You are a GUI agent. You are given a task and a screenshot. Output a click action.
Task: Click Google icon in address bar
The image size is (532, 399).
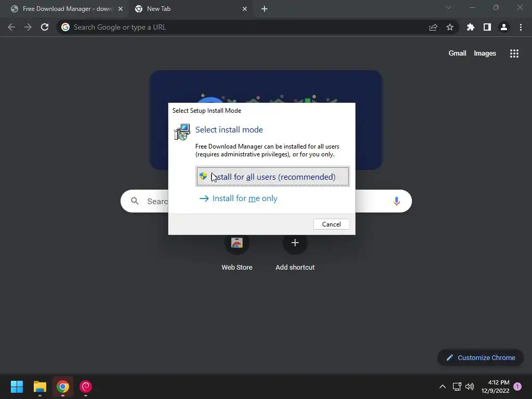point(65,27)
